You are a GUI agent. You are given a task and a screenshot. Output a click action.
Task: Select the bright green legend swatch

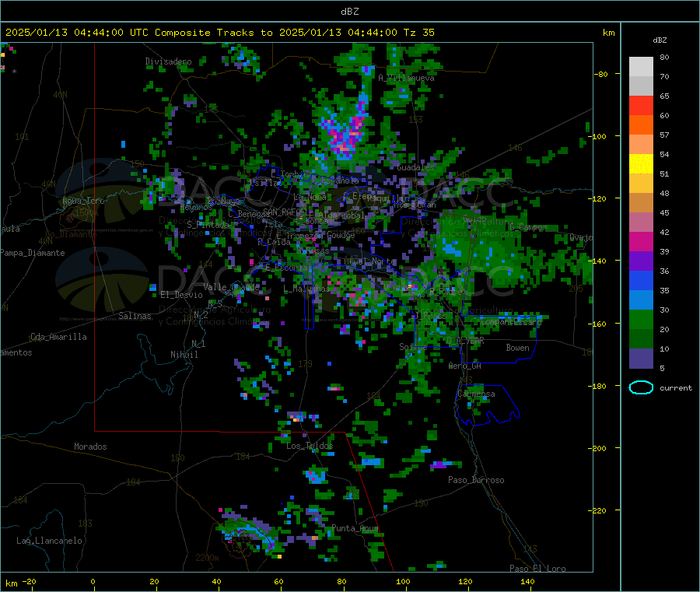tap(641, 319)
